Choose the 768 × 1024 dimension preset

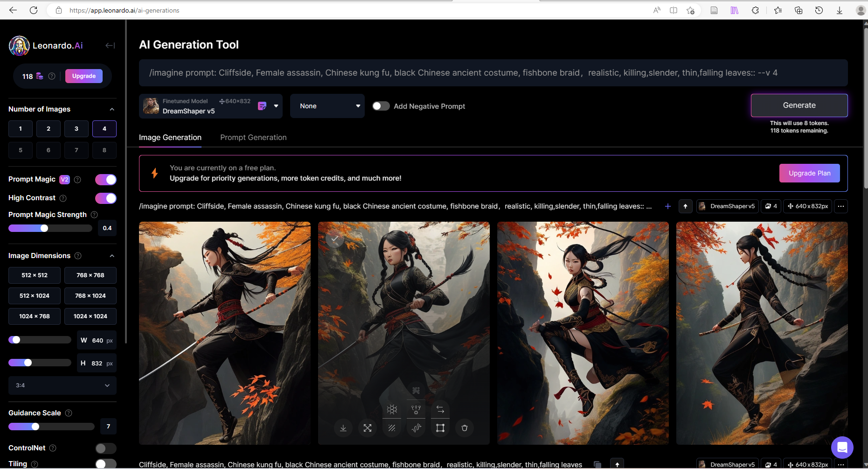click(90, 296)
